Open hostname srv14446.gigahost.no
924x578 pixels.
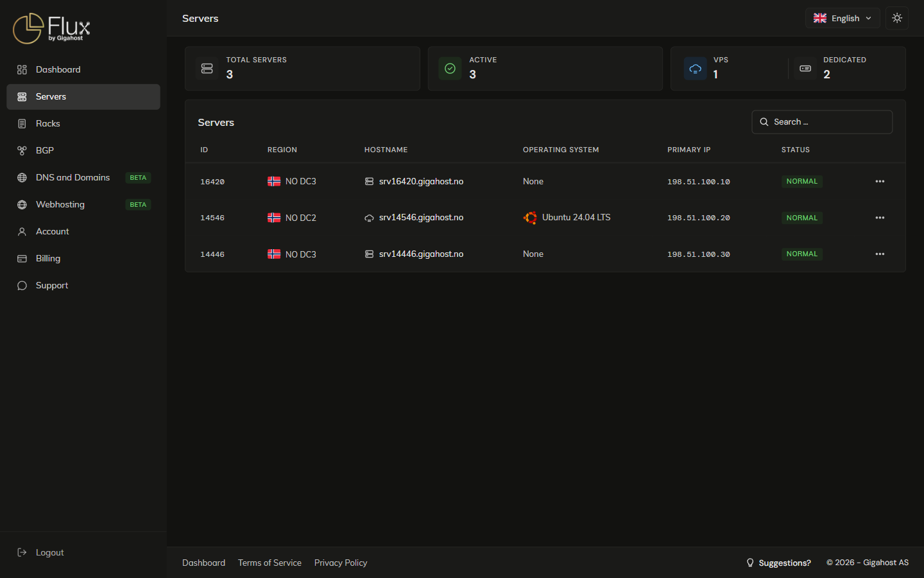[x=421, y=254]
